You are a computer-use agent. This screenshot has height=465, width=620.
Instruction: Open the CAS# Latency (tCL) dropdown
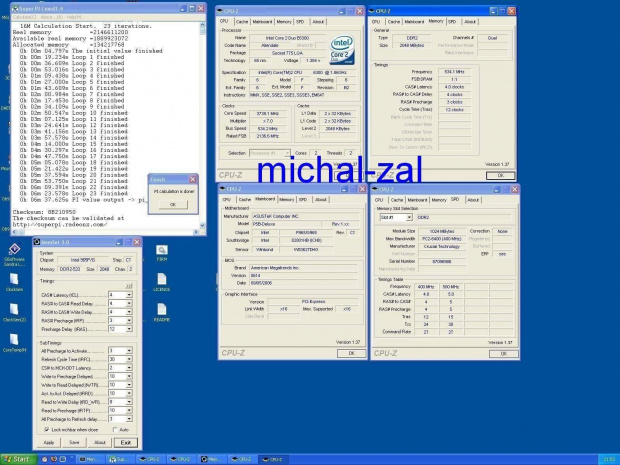(x=129, y=295)
